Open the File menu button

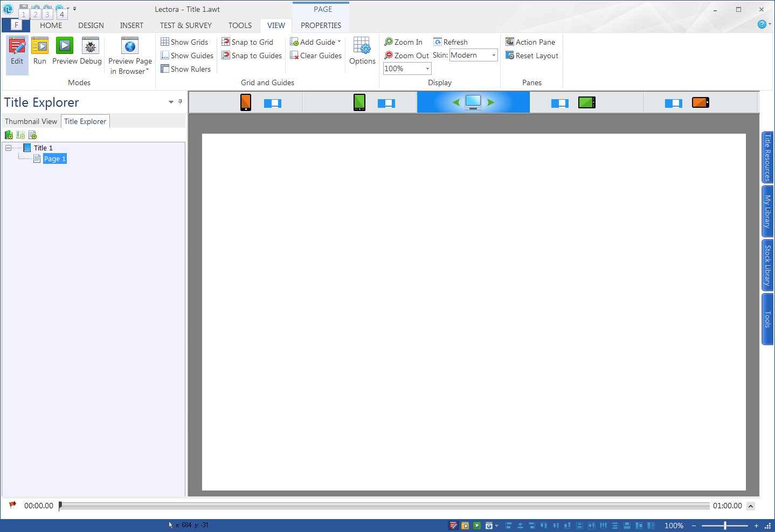(16, 25)
